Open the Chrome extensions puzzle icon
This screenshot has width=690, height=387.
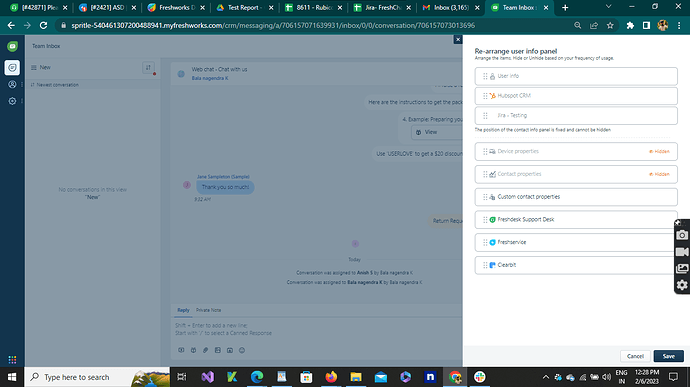[630, 26]
